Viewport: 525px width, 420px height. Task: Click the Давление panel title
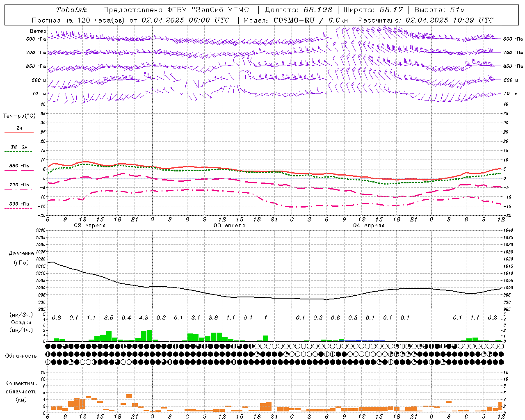pyautogui.click(x=21, y=253)
